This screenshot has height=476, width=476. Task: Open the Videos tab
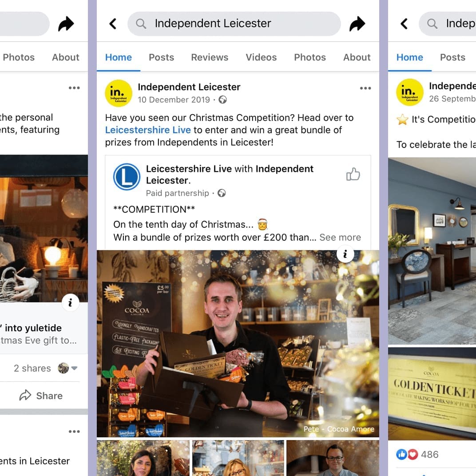click(x=261, y=57)
